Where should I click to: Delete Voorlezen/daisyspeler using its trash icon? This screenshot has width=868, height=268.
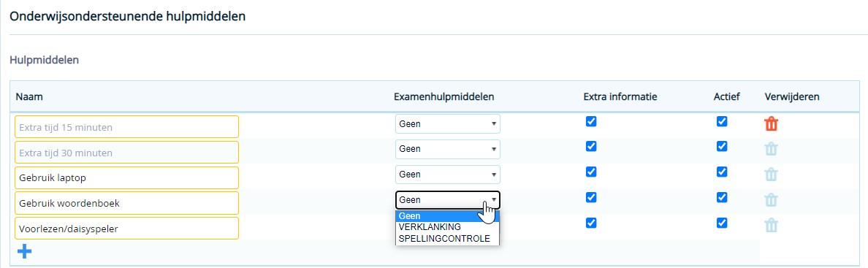pyautogui.click(x=771, y=225)
